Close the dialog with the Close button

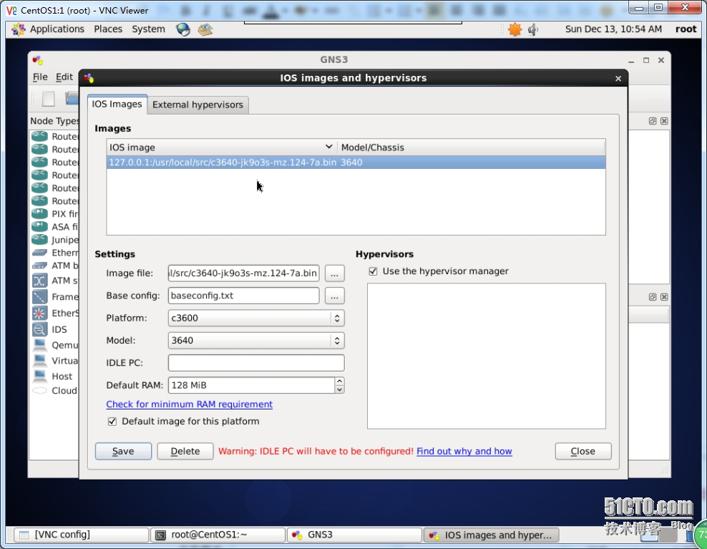(x=583, y=451)
